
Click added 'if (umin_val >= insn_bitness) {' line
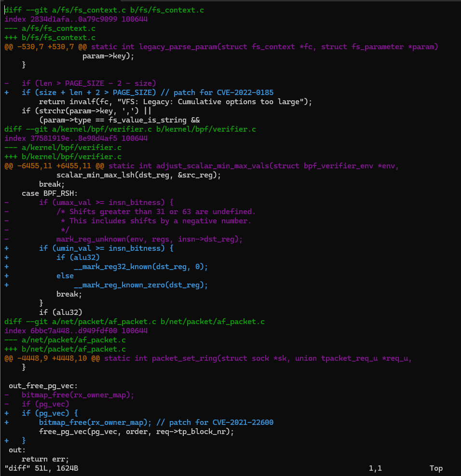(x=89, y=248)
